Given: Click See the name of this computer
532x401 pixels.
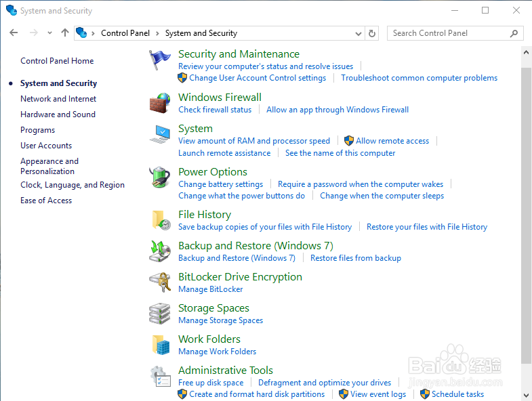Looking at the screenshot, I should (340, 153).
